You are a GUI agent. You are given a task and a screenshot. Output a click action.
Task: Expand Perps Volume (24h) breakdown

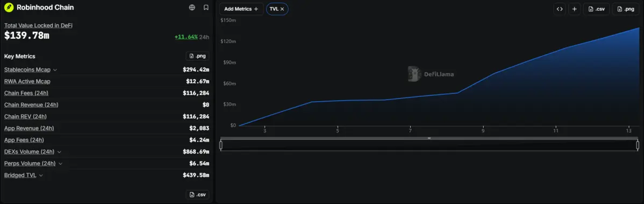[x=60, y=164]
